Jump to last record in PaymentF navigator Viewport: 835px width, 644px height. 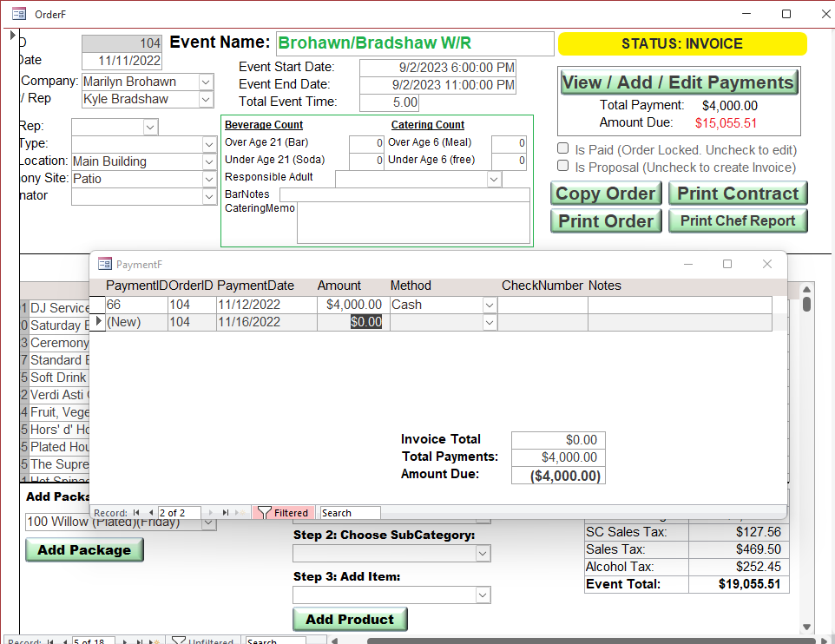pos(226,513)
